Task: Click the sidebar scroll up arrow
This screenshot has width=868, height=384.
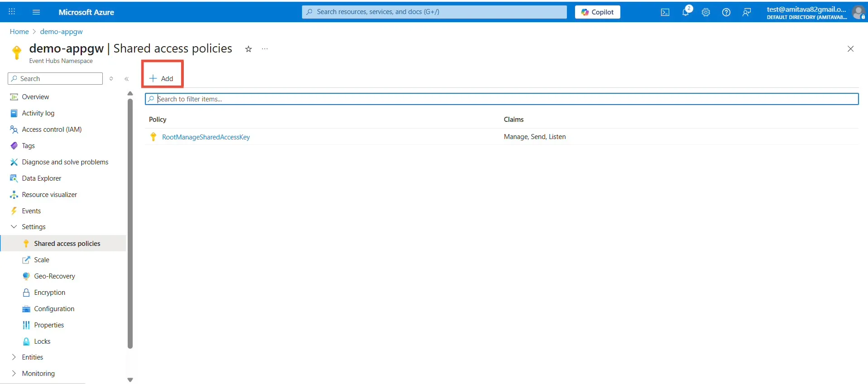Action: pos(130,94)
